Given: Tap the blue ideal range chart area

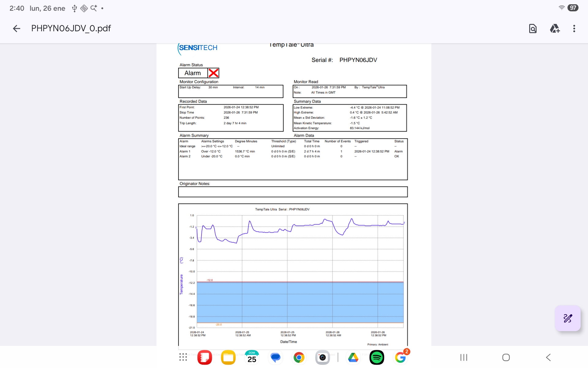Looking at the screenshot, I should (x=300, y=302).
